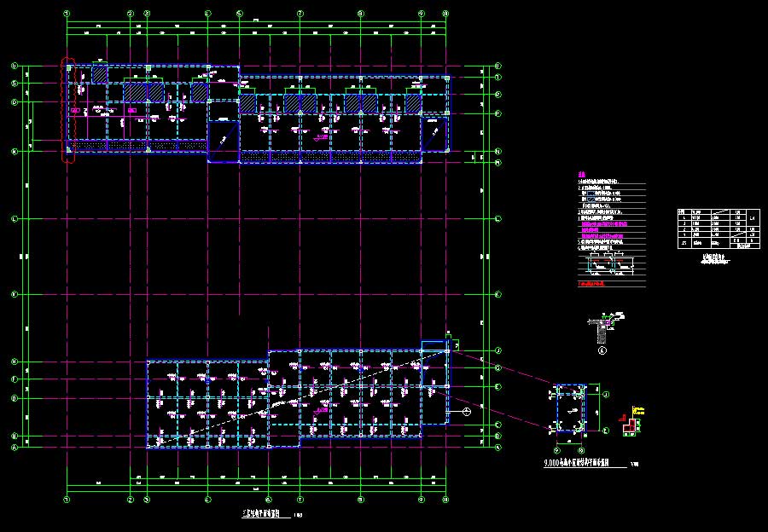Select the blue stair box with the diagonal line

[224, 140]
